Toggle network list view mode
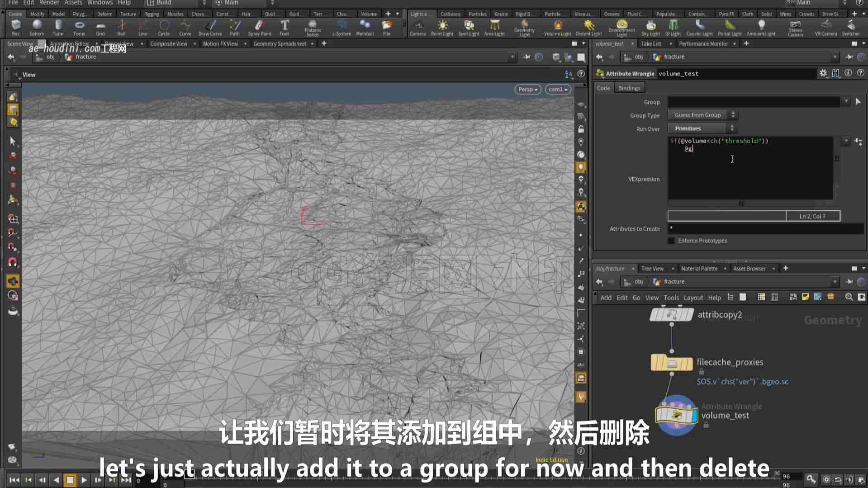This screenshot has width=868, height=488. tap(743, 297)
